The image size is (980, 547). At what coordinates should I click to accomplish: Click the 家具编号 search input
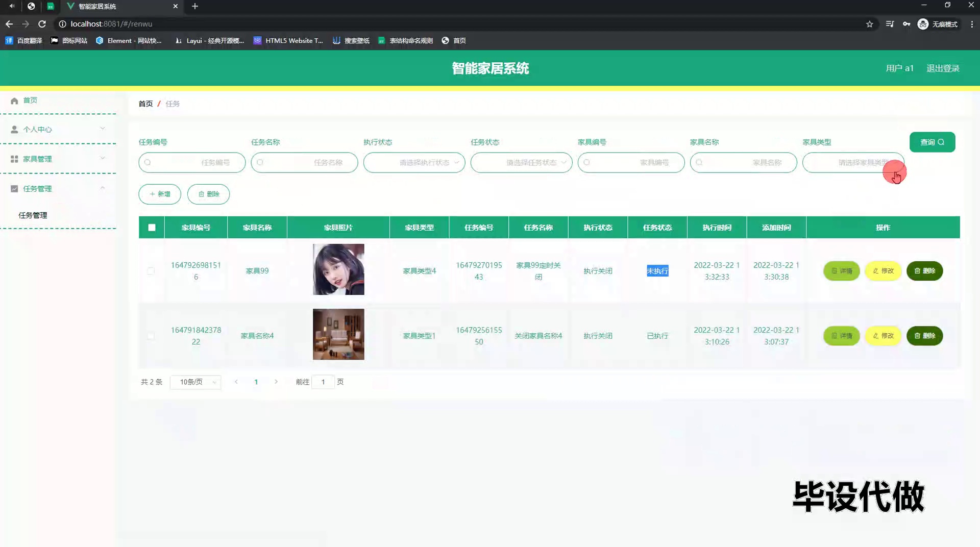pos(631,163)
